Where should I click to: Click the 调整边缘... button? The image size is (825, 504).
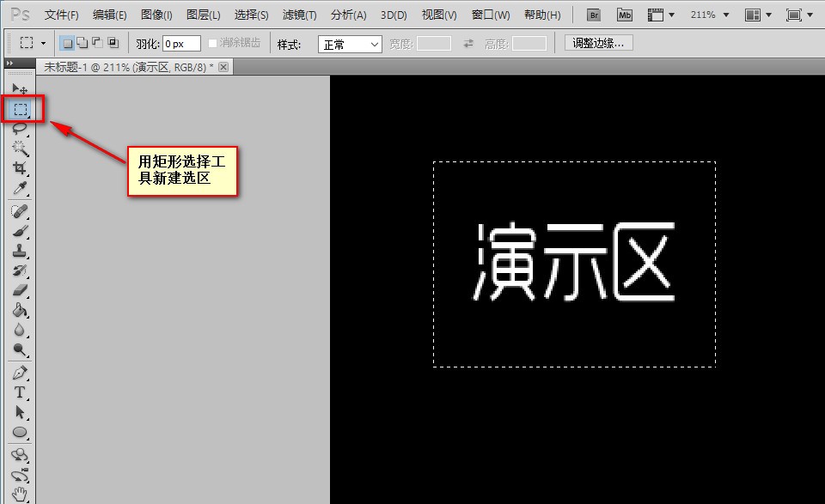598,43
